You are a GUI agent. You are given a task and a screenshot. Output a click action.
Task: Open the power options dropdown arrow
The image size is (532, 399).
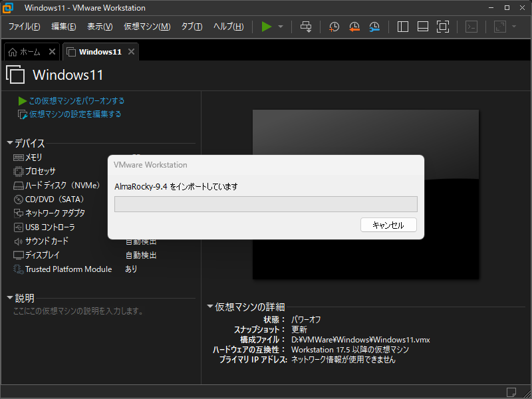click(281, 27)
